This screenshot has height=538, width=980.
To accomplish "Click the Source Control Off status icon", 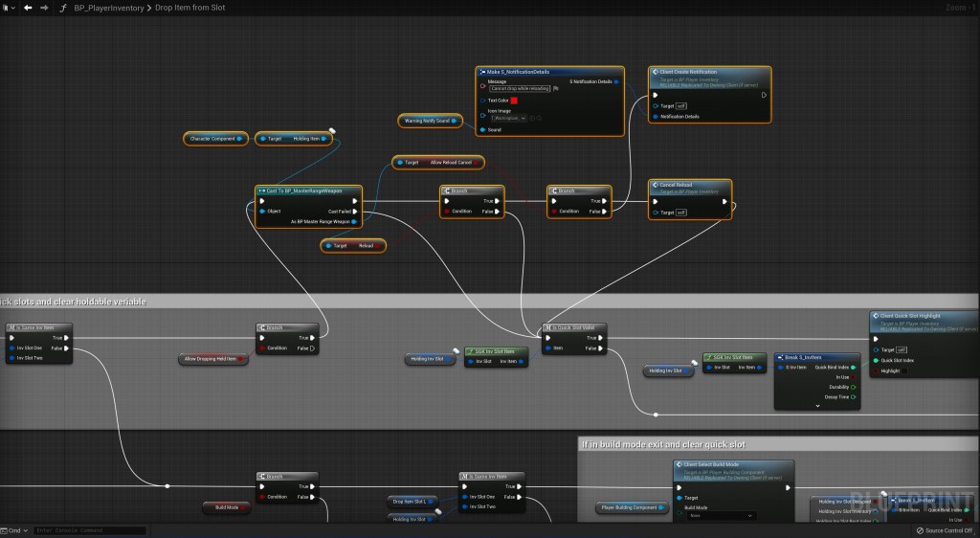I will coord(920,530).
